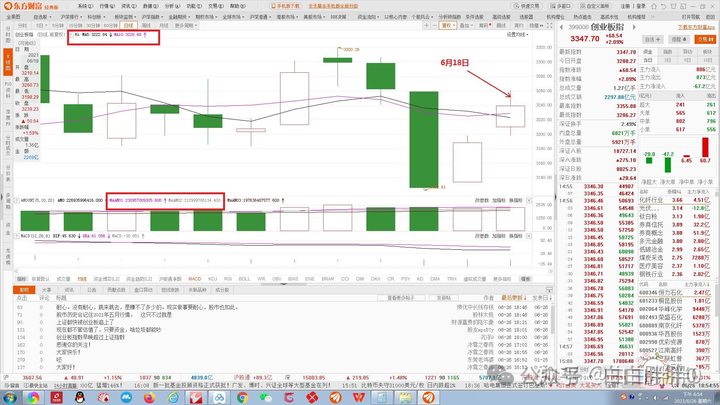This screenshot has height=405, width=720.
Task: Go to previous index with left arrow
Action: click(561, 28)
